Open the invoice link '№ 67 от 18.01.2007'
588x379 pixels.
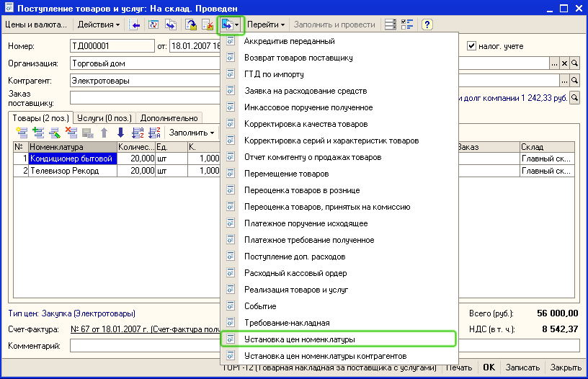[x=145, y=329]
